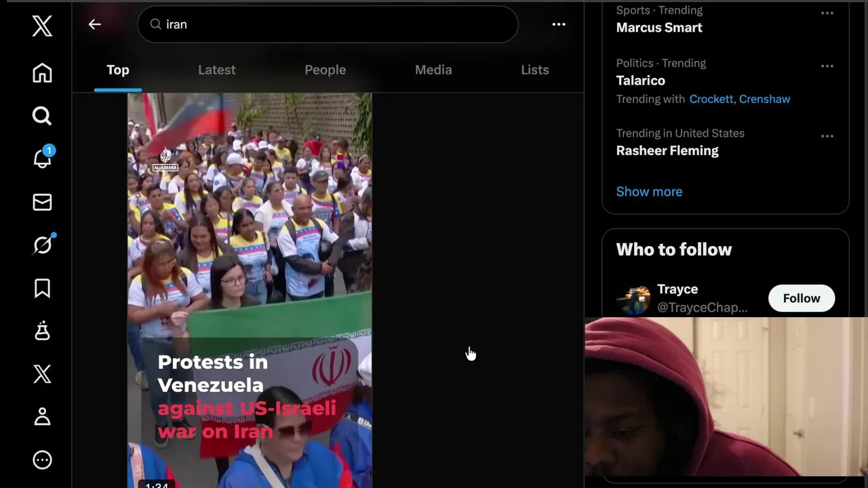Open Premium X icon in lower sidebar

tap(42, 373)
